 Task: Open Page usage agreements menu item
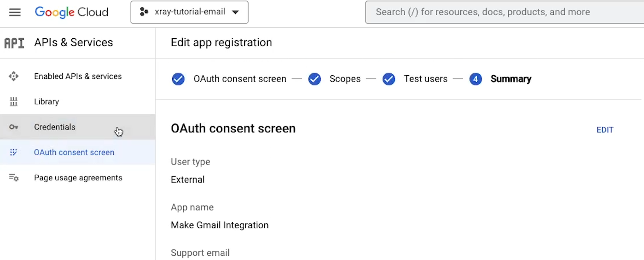(x=77, y=178)
